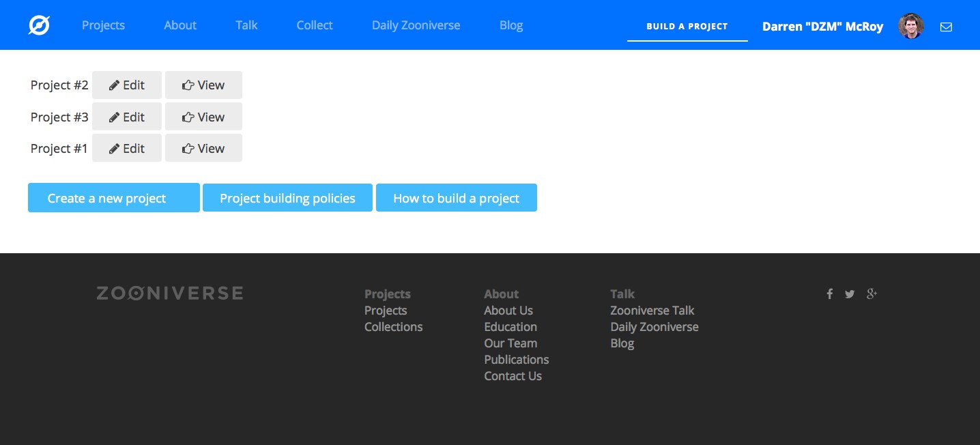Click the user profile avatar picture
Screen dimensions: 980x445
(x=911, y=26)
